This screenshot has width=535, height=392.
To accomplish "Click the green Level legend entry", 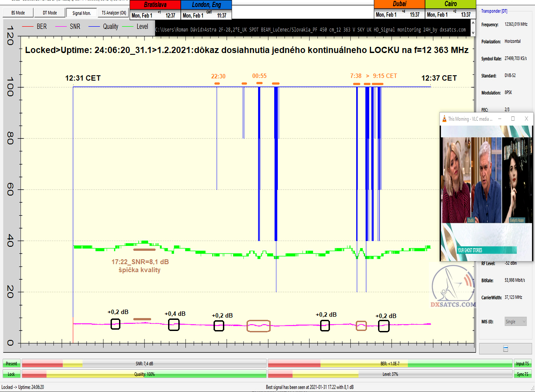I will [136, 27].
